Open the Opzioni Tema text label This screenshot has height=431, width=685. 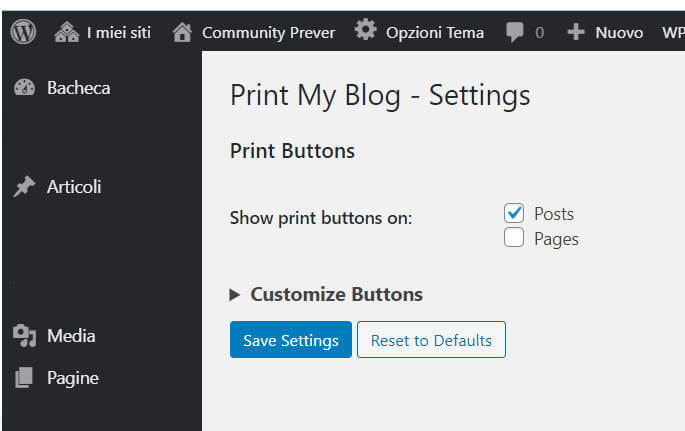point(434,32)
